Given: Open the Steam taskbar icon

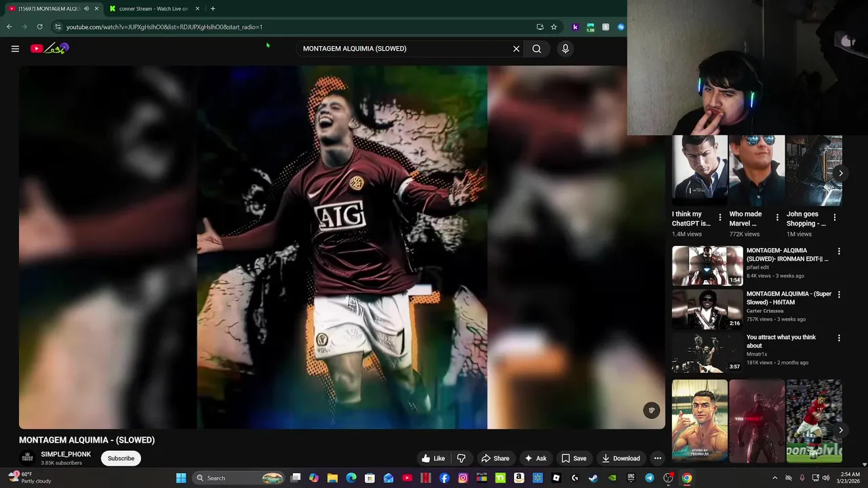Looking at the screenshot, I should pos(593,478).
